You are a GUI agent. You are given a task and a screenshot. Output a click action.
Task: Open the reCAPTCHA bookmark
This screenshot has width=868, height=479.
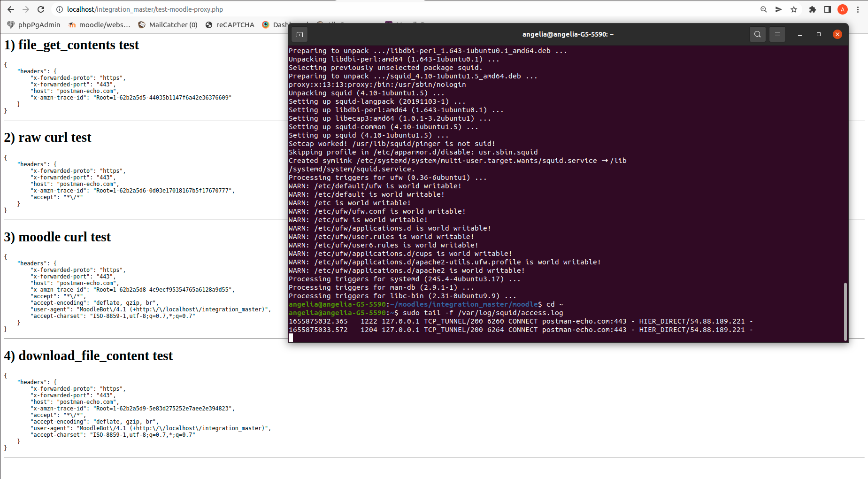coord(230,25)
